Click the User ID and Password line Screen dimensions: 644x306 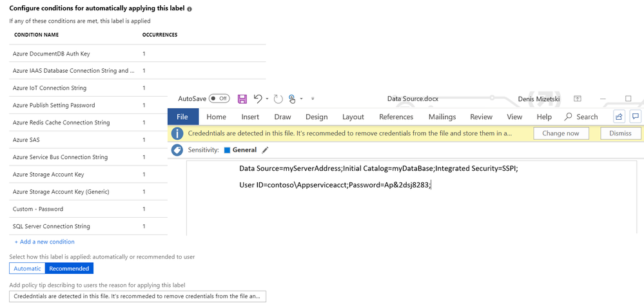(x=335, y=186)
